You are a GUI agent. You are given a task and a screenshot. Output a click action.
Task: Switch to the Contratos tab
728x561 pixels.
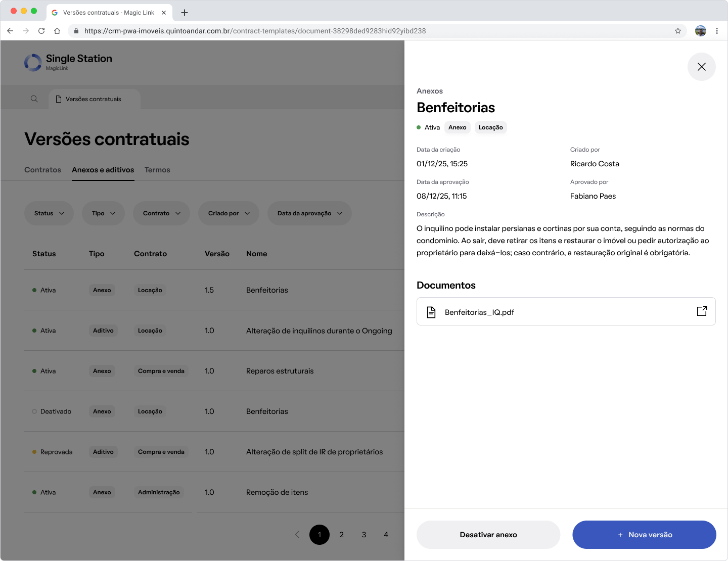pos(42,170)
